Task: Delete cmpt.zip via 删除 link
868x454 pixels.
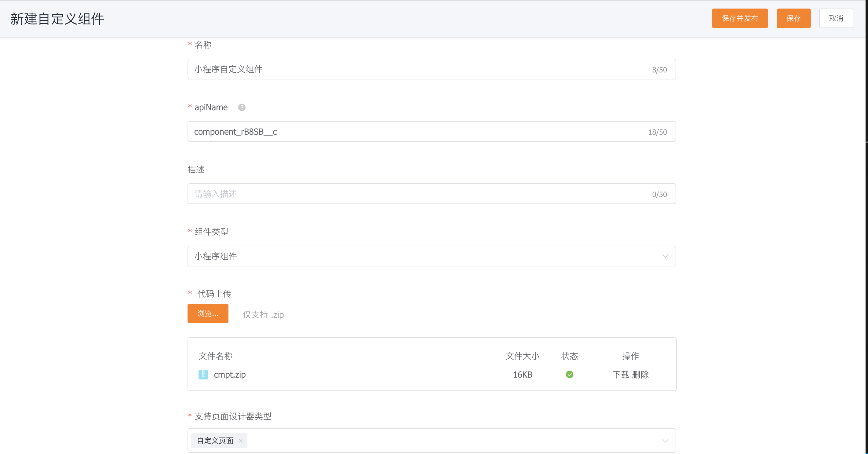Action: [x=640, y=375]
